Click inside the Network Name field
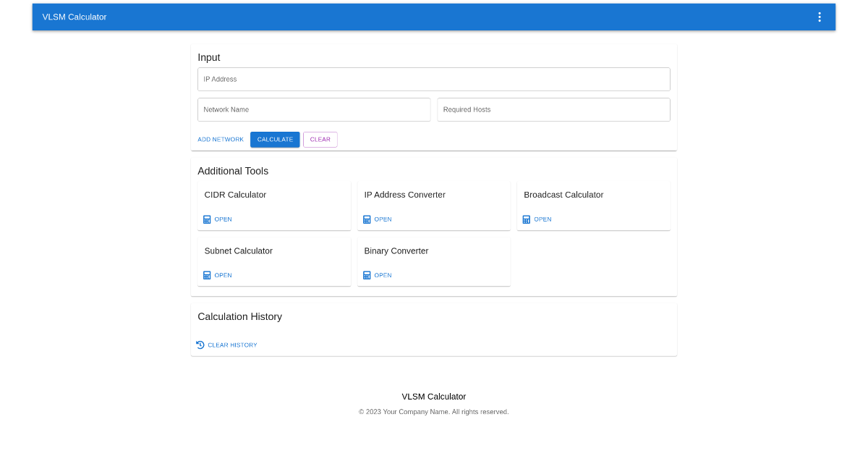Viewport: 868px width, 456px height. tap(314, 109)
